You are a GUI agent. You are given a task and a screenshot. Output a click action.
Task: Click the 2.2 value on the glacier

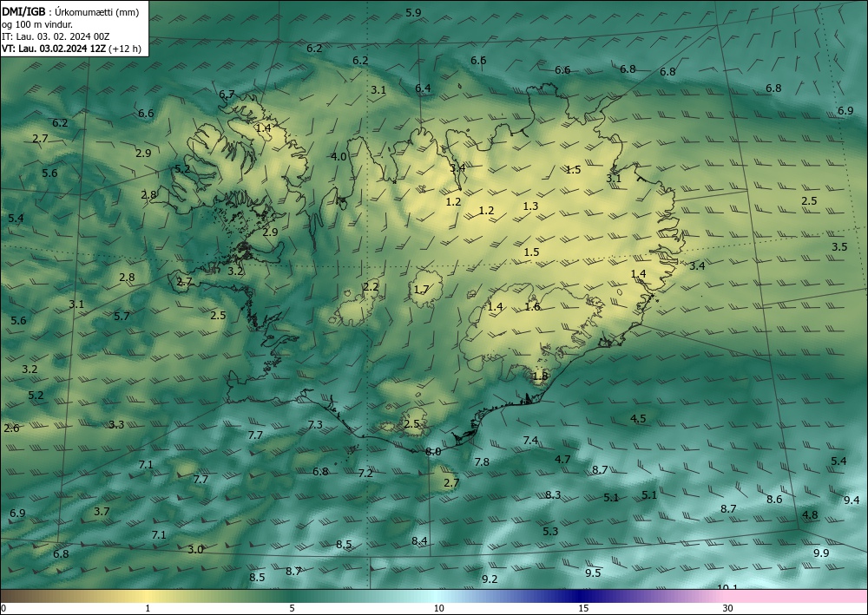pyautogui.click(x=371, y=286)
